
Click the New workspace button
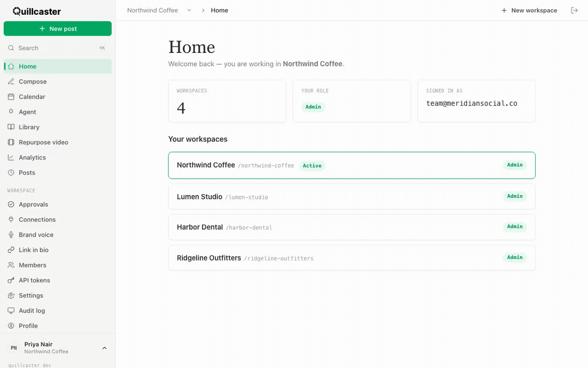pos(529,10)
